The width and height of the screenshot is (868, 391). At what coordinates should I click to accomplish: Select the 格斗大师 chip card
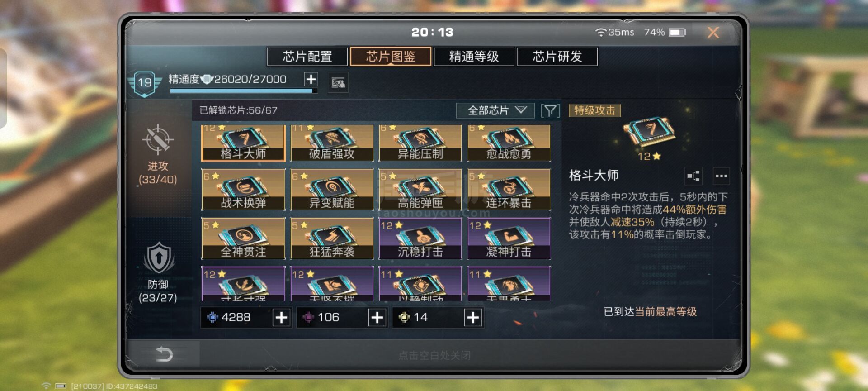click(243, 143)
